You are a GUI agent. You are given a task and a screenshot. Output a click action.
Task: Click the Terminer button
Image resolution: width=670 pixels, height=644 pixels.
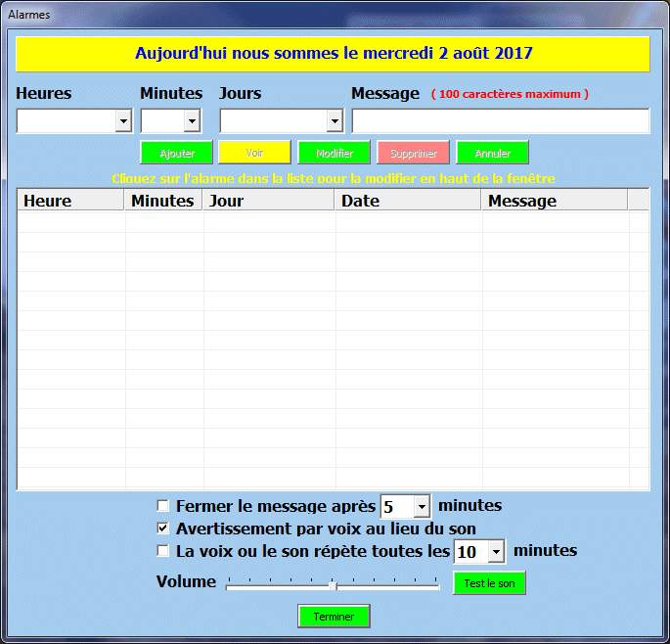click(x=334, y=616)
